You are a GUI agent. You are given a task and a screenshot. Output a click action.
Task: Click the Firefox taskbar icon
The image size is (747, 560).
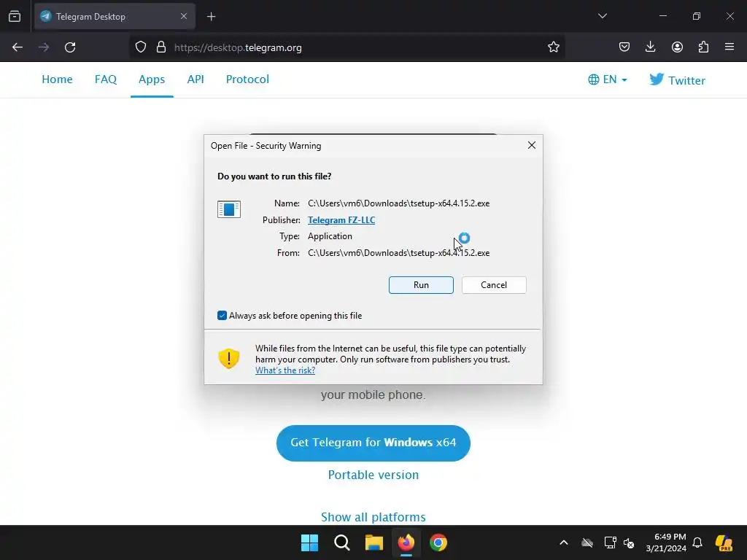pyautogui.click(x=406, y=542)
